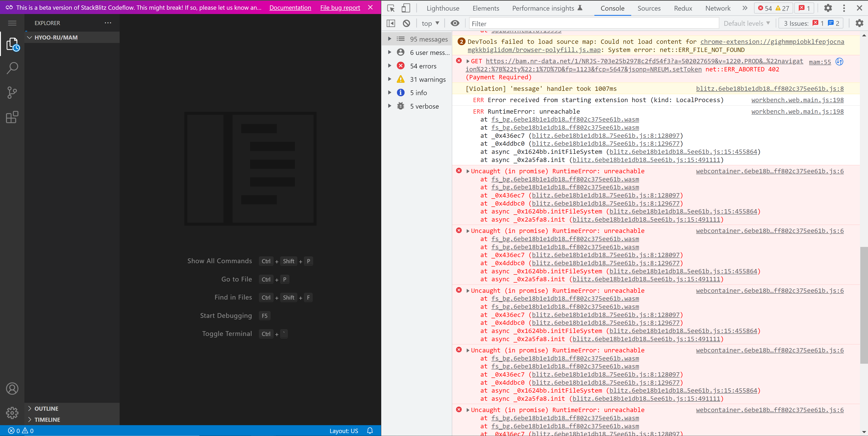Open the Source Control view
Viewport: 868px width, 436px height.
[x=12, y=92]
